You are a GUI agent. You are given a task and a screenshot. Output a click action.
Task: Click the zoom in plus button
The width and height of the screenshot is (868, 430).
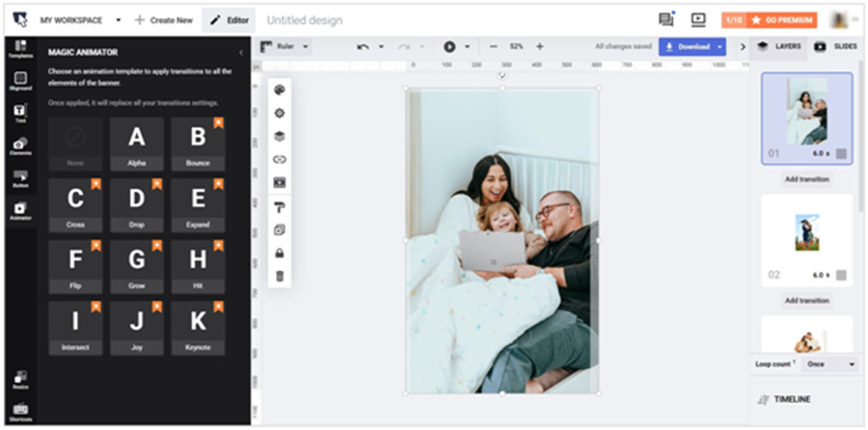click(539, 46)
